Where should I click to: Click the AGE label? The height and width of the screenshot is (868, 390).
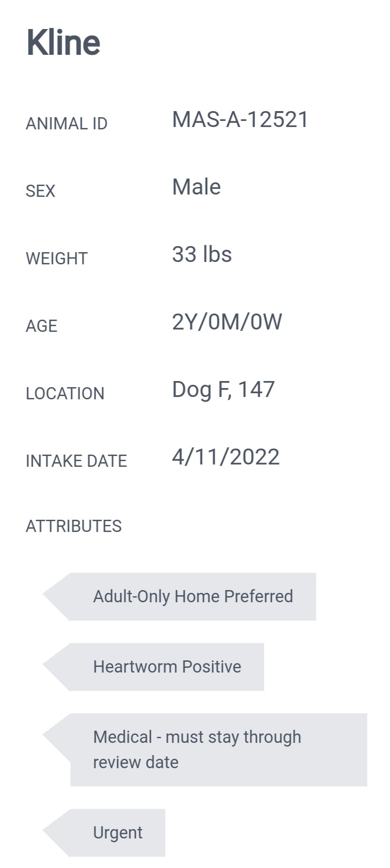coord(42,326)
